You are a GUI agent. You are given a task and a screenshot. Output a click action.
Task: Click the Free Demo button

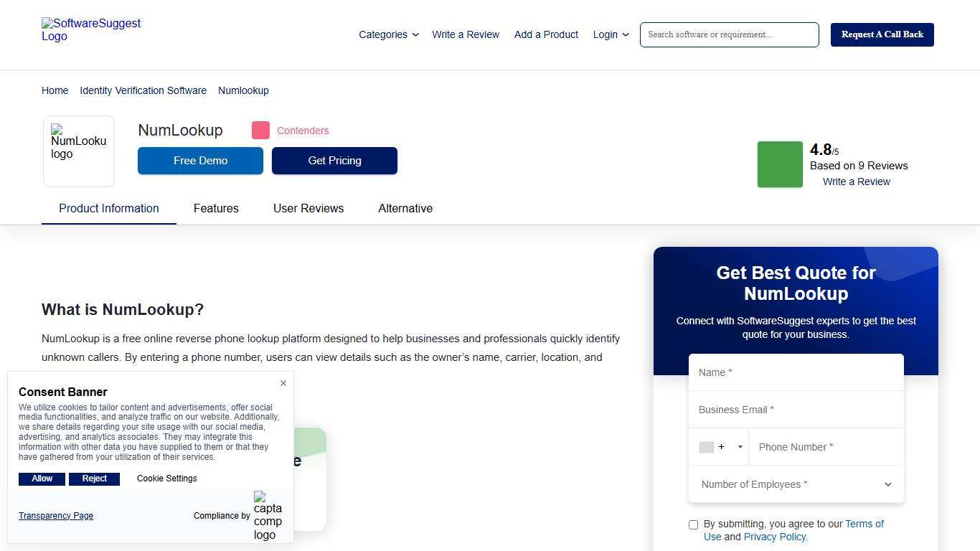point(200,160)
